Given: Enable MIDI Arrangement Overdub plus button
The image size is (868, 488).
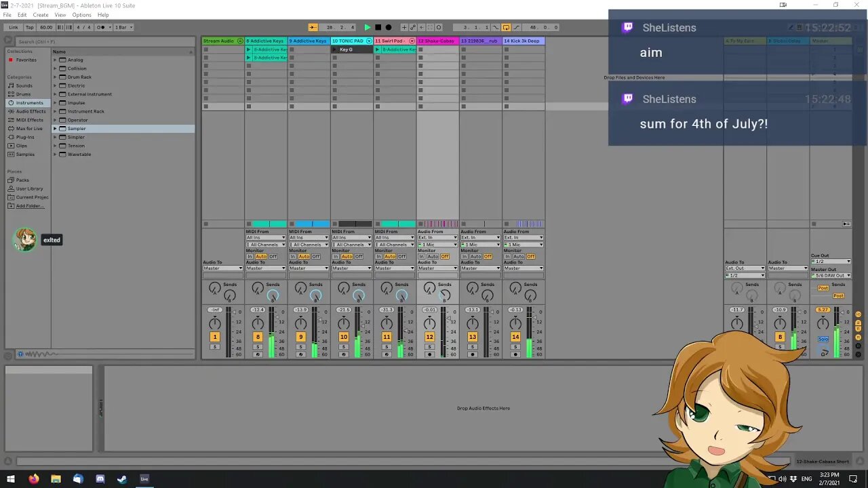Looking at the screenshot, I should [x=404, y=27].
